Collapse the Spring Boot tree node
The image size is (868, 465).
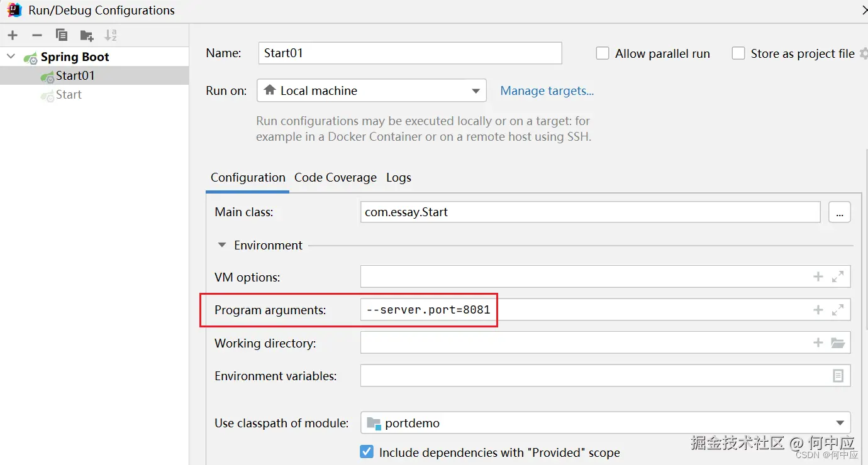click(x=11, y=57)
